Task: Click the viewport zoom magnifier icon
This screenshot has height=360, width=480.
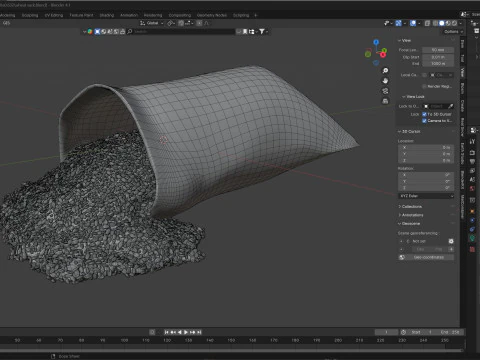Action: [x=385, y=71]
